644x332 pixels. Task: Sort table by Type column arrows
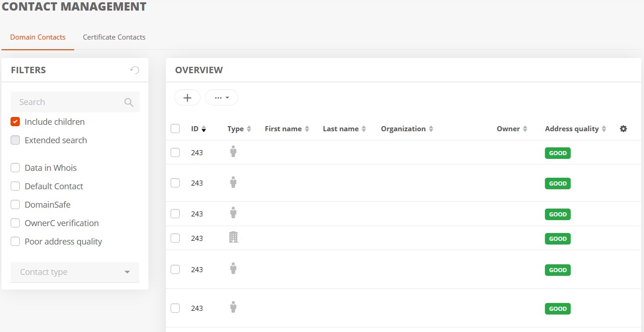click(249, 129)
